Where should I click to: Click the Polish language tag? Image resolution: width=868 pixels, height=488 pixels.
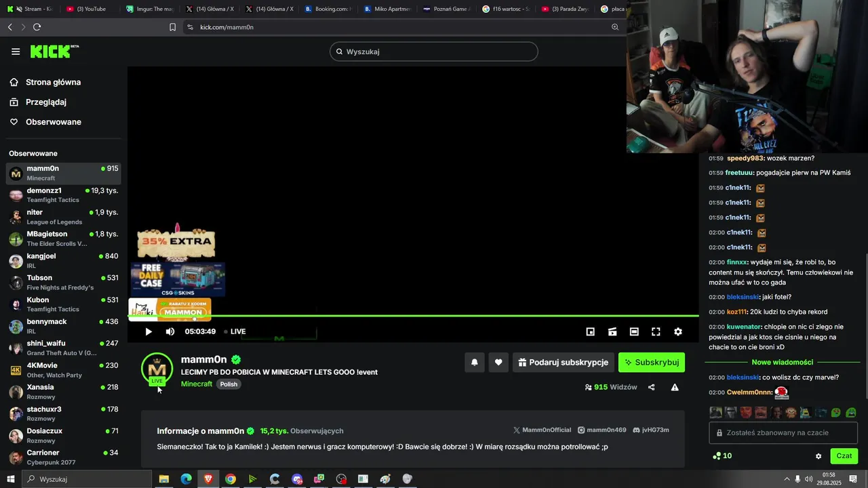pyautogui.click(x=229, y=384)
